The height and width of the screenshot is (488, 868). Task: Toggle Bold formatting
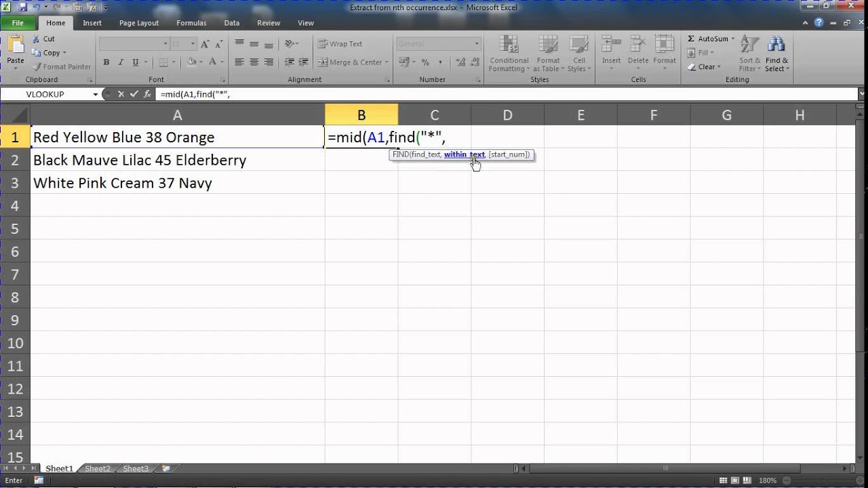(x=106, y=62)
